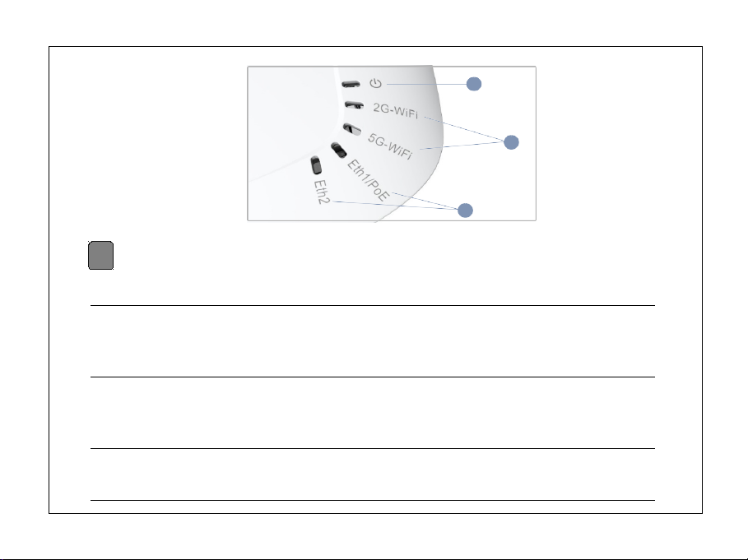This screenshot has height=560, width=748.
Task: Click the callout line from 5G-WiFi label
Action: (x=462, y=146)
